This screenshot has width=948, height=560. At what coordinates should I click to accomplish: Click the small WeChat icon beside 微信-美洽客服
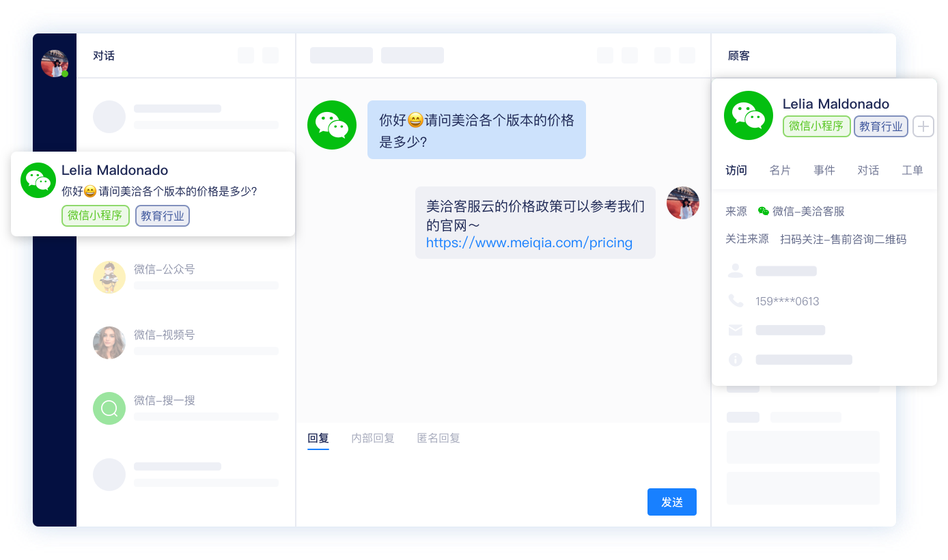point(764,212)
